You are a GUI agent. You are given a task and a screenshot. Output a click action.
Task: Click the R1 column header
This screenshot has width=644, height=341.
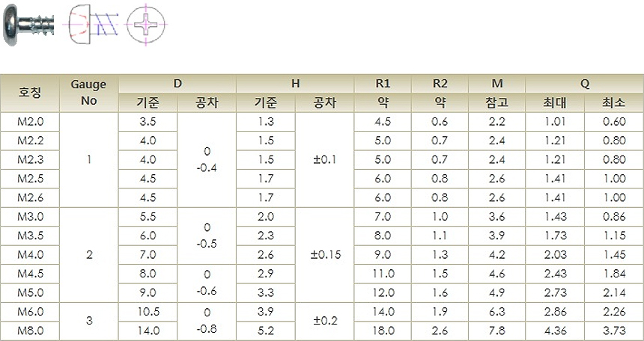coord(383,84)
